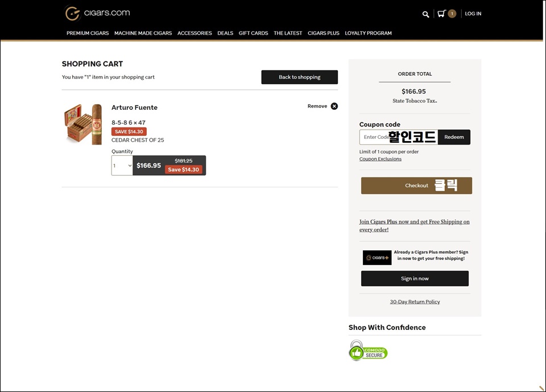This screenshot has width=546, height=392.
Task: Click the Checkout button
Action: coord(416,185)
